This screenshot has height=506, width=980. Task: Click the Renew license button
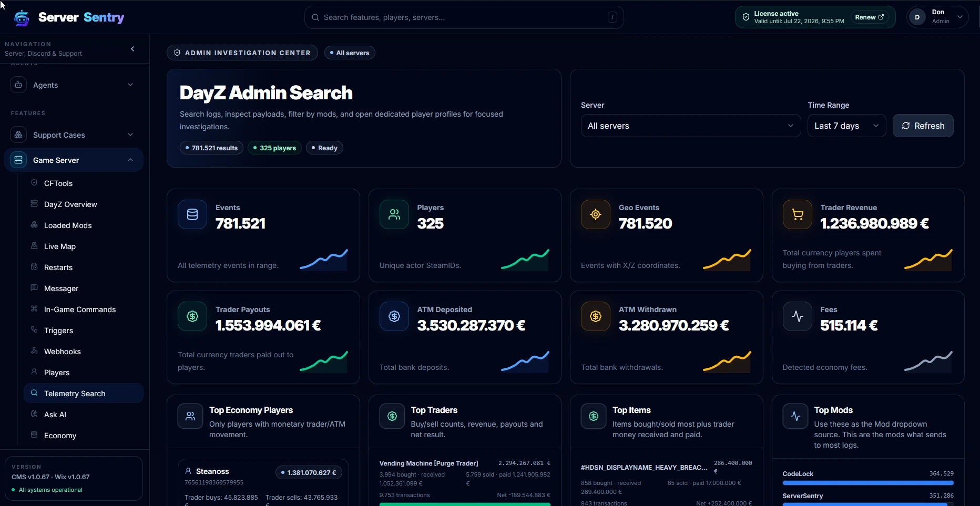870,17
